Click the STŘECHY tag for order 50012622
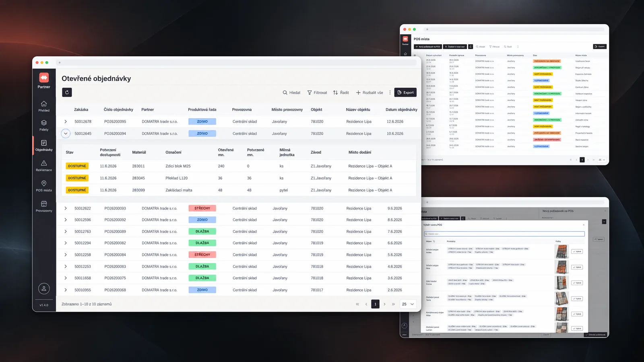This screenshot has width=644, height=362. point(202,208)
